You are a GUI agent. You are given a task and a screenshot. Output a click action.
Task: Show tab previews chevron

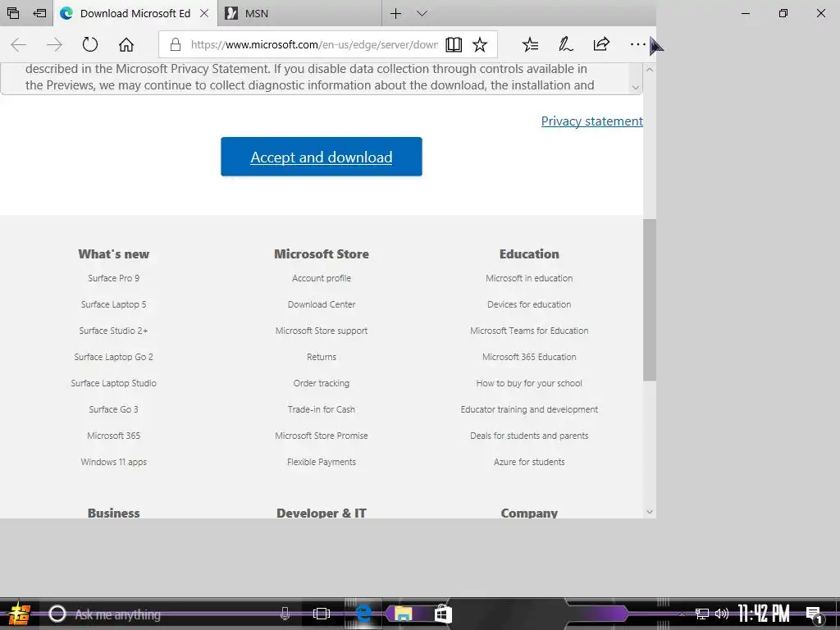[x=422, y=13]
